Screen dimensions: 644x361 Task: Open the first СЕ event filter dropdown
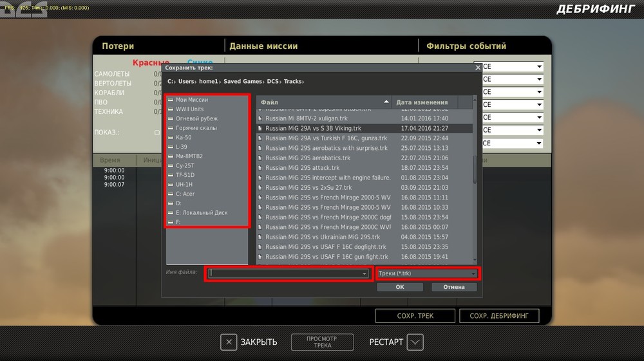click(539, 66)
